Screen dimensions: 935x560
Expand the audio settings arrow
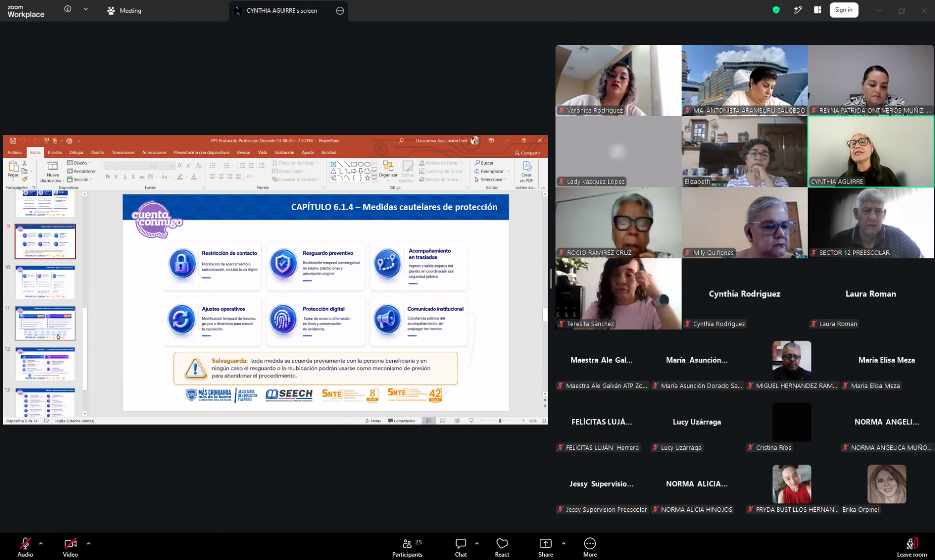41,543
